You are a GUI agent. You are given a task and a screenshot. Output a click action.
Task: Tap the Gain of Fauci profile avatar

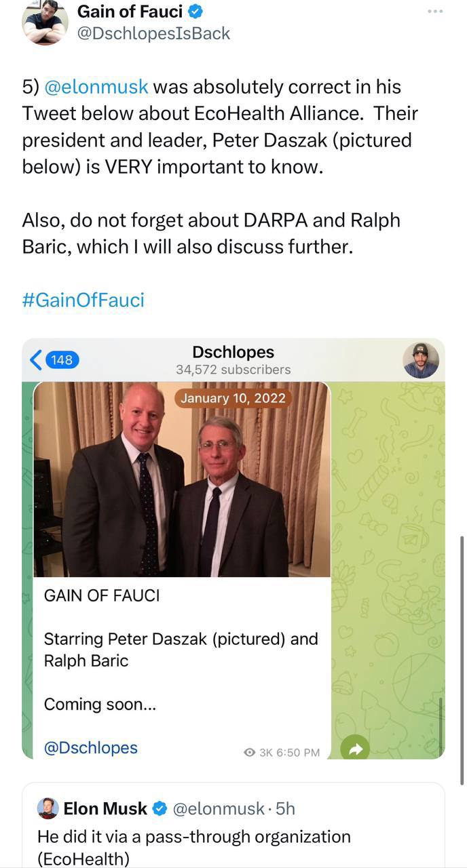pyautogui.click(x=45, y=22)
